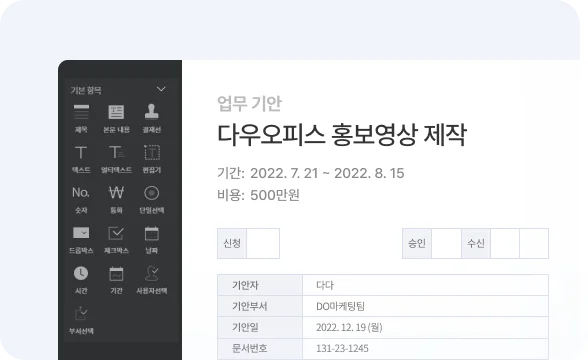This screenshot has width=588, height=360.
Task: Add the 결재선 stamp component
Action: point(152,111)
